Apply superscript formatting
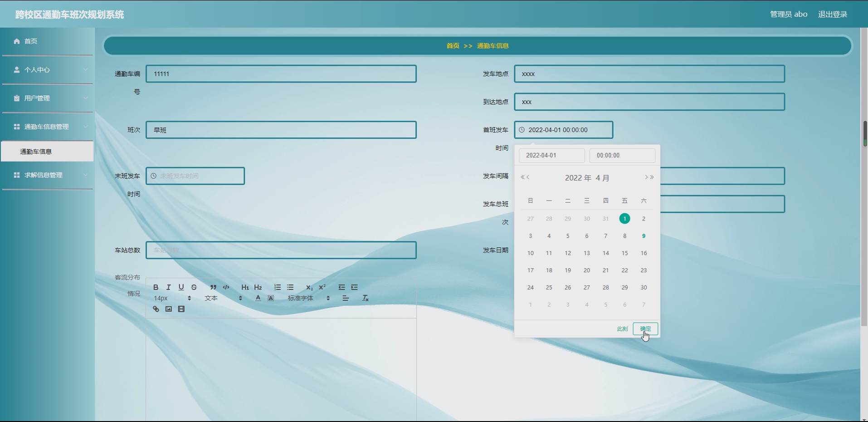 [x=322, y=287]
